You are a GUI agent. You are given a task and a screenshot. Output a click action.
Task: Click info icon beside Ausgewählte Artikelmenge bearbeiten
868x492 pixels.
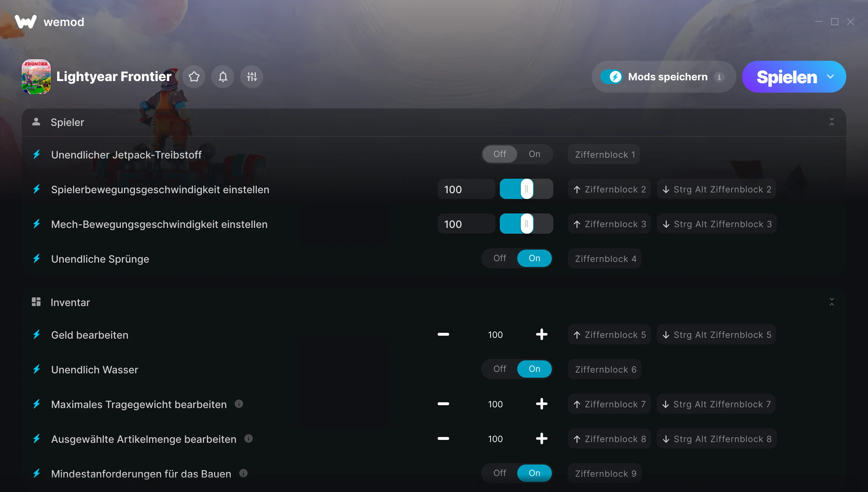coord(248,439)
